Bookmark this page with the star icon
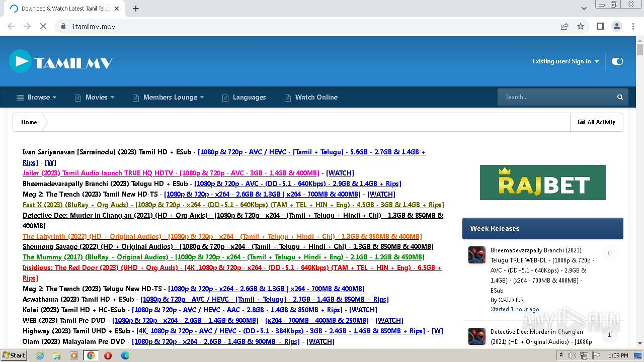This screenshot has width=644, height=362. [581, 26]
